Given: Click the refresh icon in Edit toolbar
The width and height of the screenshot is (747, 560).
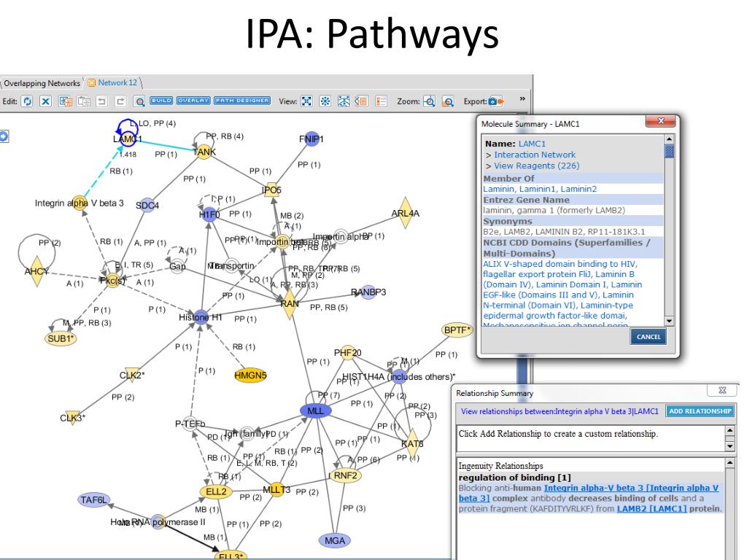Looking at the screenshot, I should point(27,101).
